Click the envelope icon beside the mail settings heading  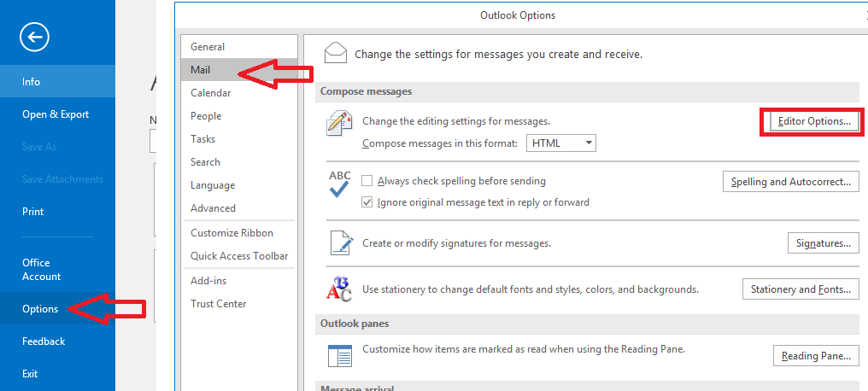(x=336, y=53)
